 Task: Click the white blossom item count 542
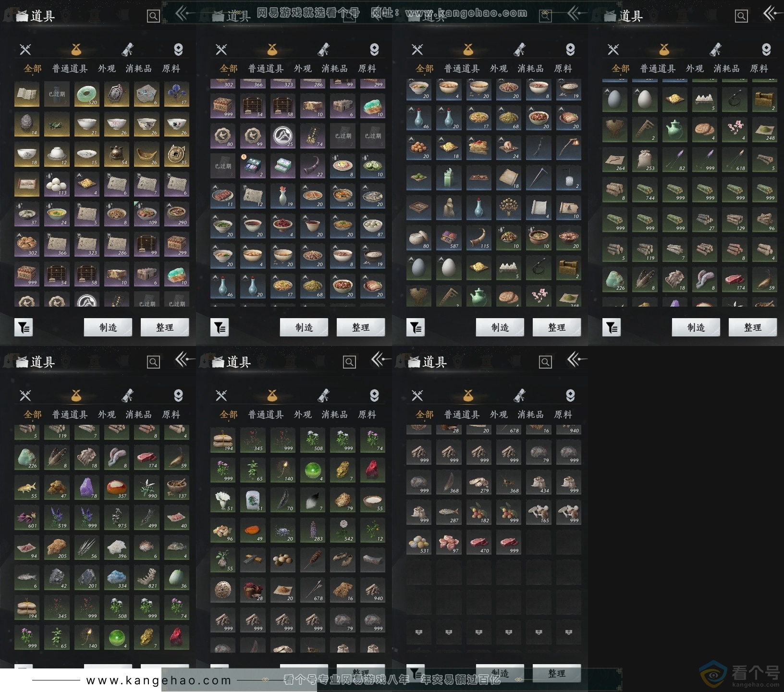point(343,531)
